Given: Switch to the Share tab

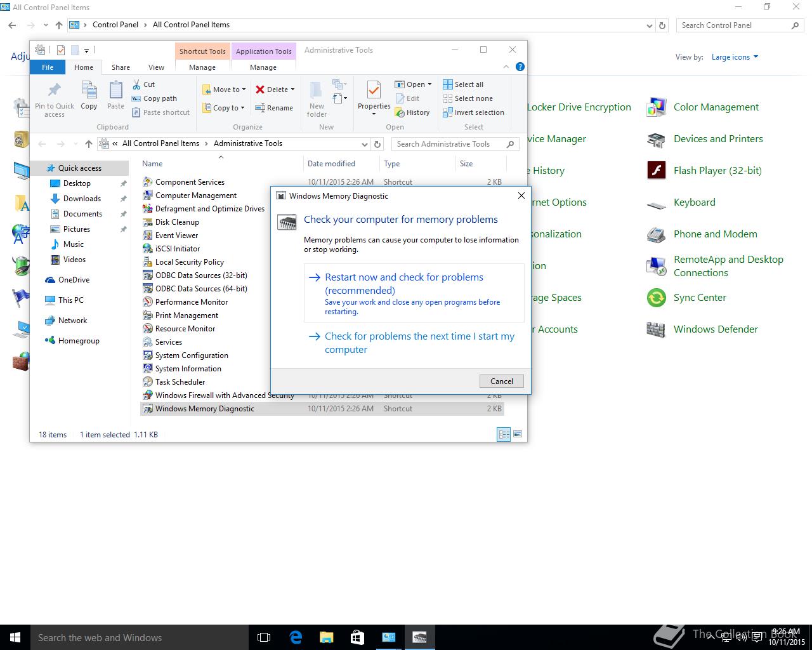Looking at the screenshot, I should [121, 67].
